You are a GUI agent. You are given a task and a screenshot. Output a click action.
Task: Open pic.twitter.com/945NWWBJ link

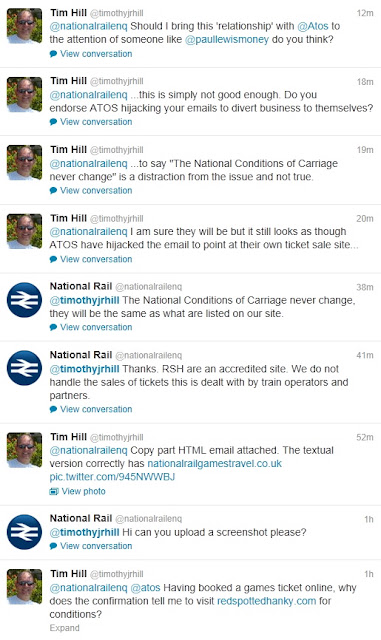click(x=112, y=477)
